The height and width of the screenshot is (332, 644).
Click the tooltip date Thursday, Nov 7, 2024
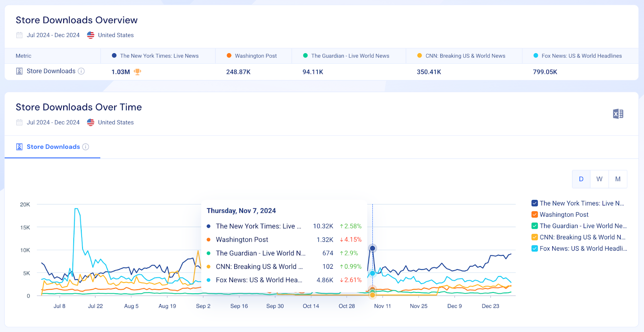241,211
